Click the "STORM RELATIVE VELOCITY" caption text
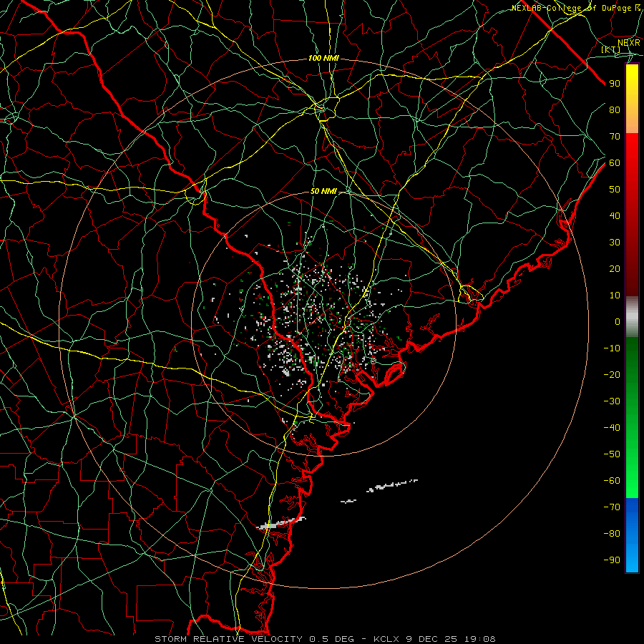The width and height of the screenshot is (644, 644). click(228, 639)
